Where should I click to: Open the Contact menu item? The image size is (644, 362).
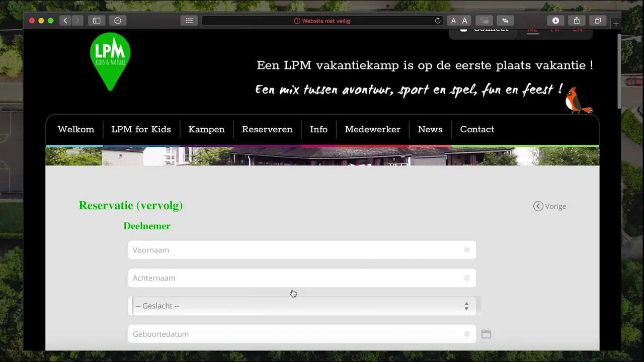(x=477, y=129)
